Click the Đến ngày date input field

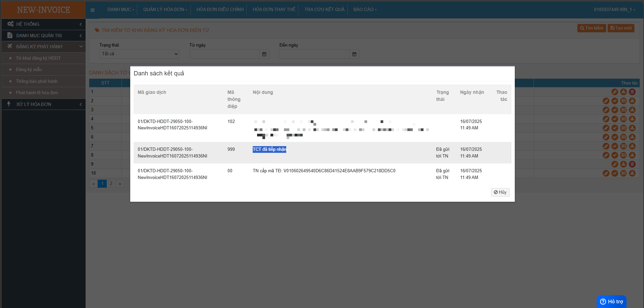tap(314, 54)
